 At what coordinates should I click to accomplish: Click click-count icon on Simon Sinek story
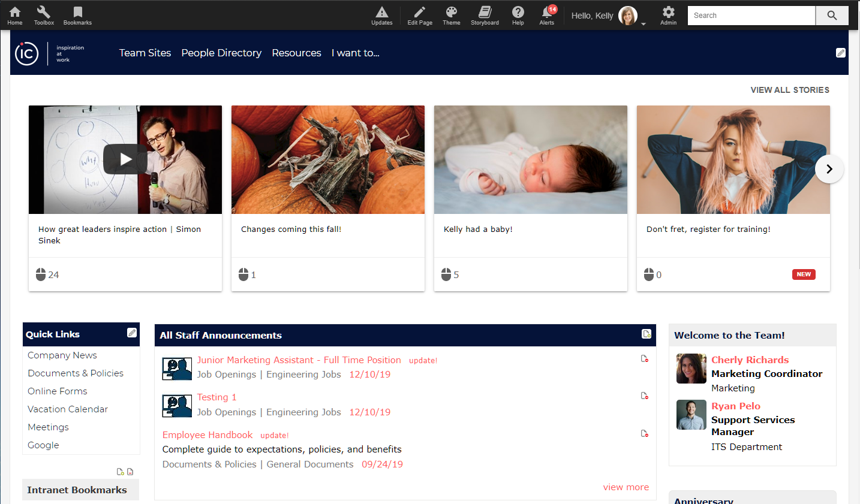tap(41, 274)
